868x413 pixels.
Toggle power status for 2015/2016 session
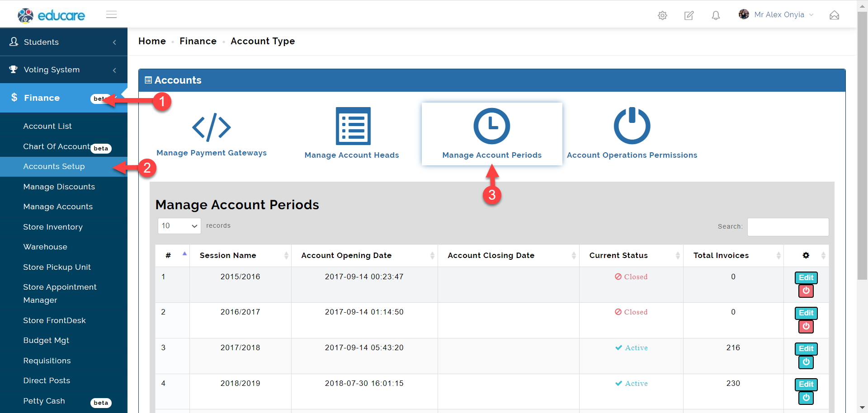click(806, 291)
